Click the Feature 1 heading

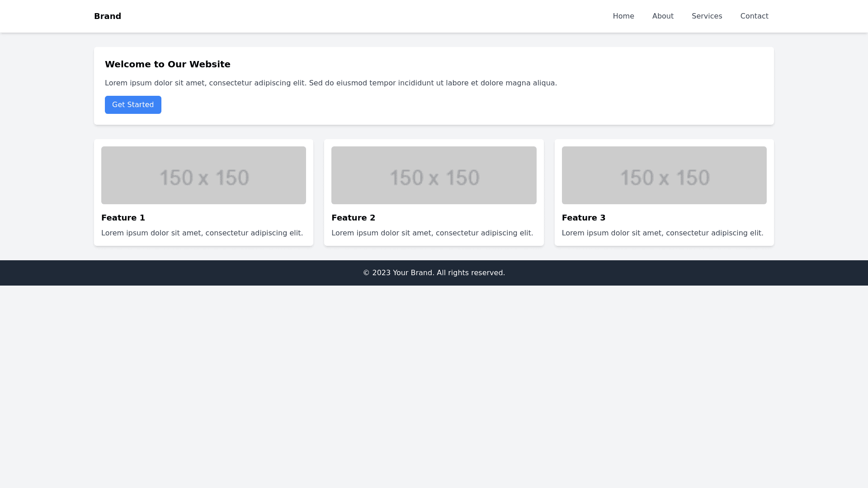coord(123,218)
